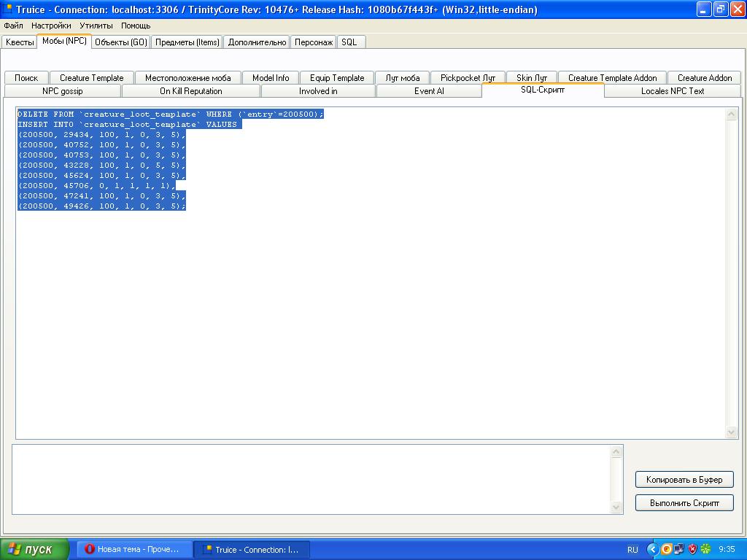Click the SQL editor's scroll up arrow

(x=731, y=114)
